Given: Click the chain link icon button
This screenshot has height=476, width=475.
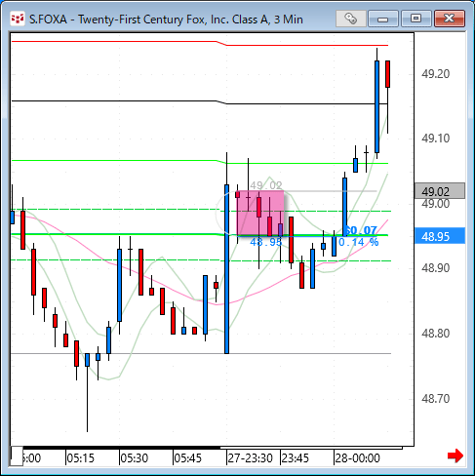Looking at the screenshot, I should (x=351, y=19).
